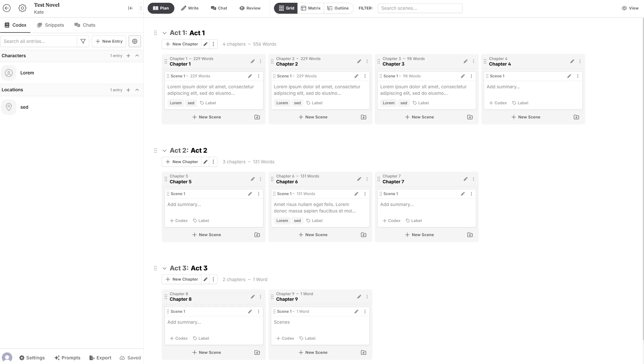Add New Chapter to Act 1
Image resolution: width=644 pixels, height=364 pixels.
point(182,44)
